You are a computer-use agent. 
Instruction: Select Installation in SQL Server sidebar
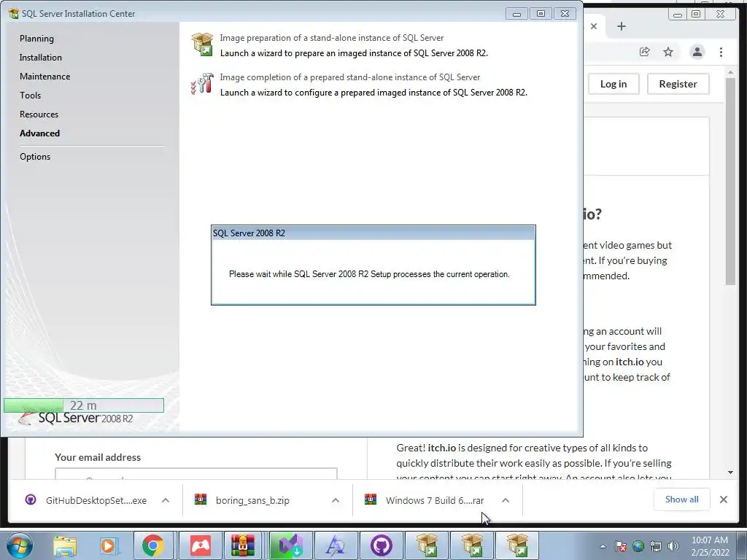[41, 58]
